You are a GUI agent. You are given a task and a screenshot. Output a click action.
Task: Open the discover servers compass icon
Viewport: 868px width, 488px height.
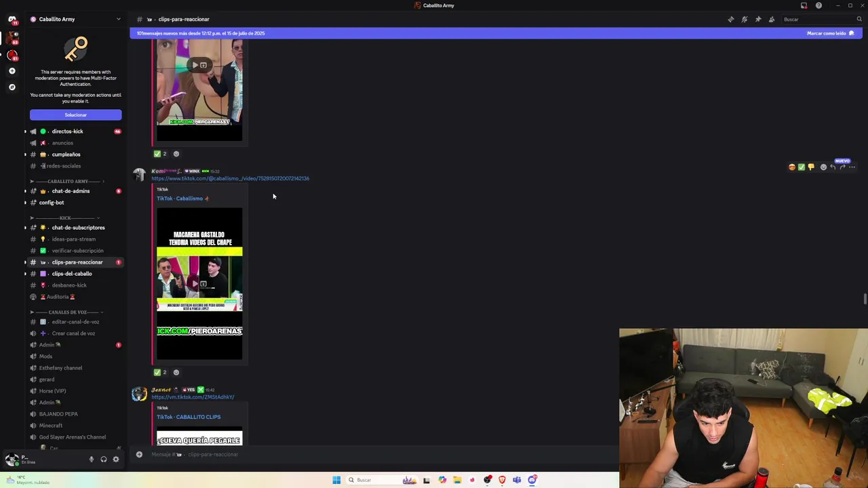tap(12, 87)
